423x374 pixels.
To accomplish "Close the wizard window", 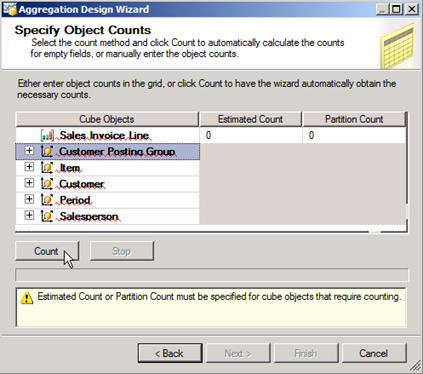I will [412, 9].
